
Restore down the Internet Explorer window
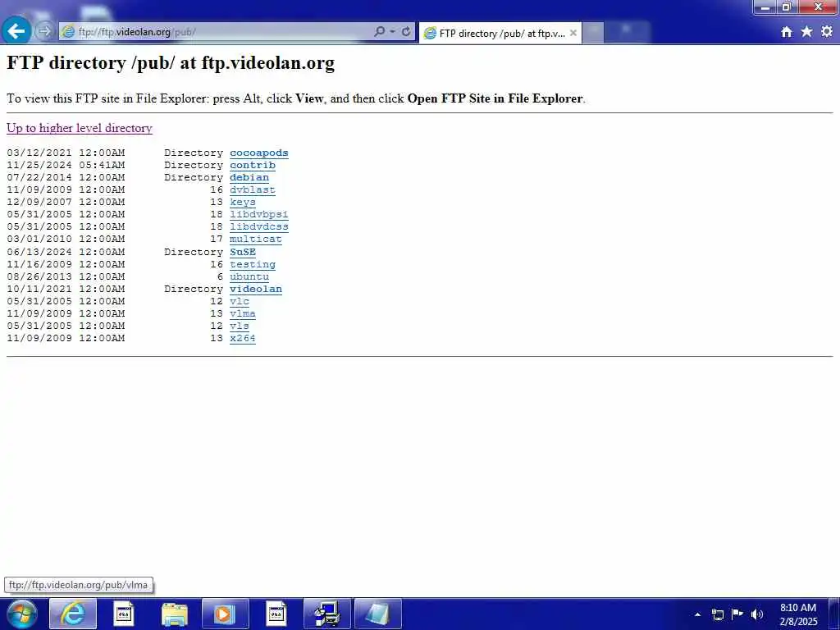(787, 7)
